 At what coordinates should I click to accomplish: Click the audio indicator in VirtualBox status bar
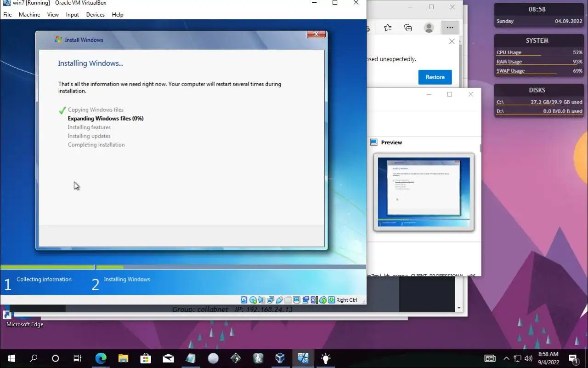coord(262,300)
